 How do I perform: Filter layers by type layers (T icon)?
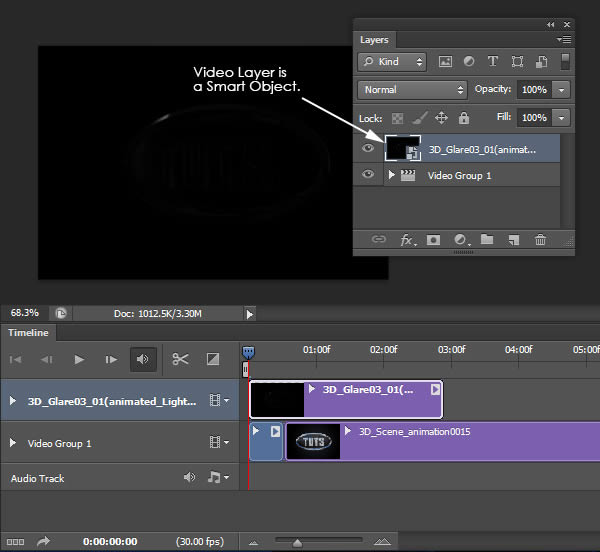[x=493, y=61]
